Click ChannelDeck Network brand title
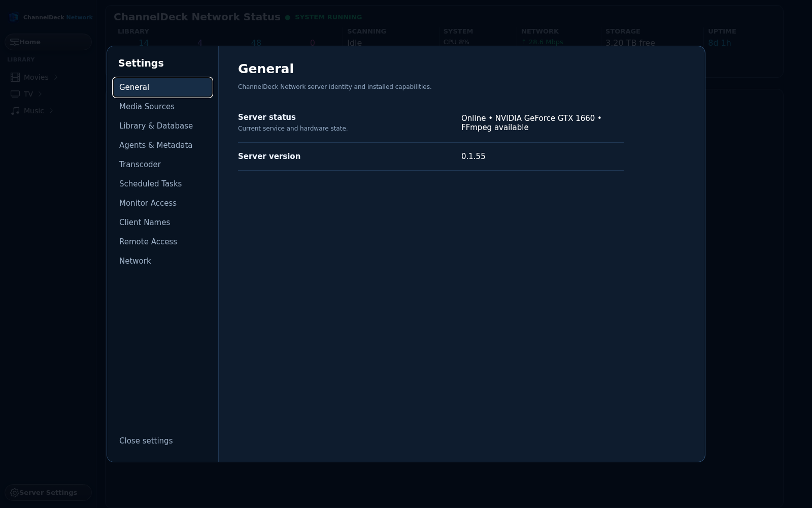This screenshot has width=812, height=508. [58, 17]
